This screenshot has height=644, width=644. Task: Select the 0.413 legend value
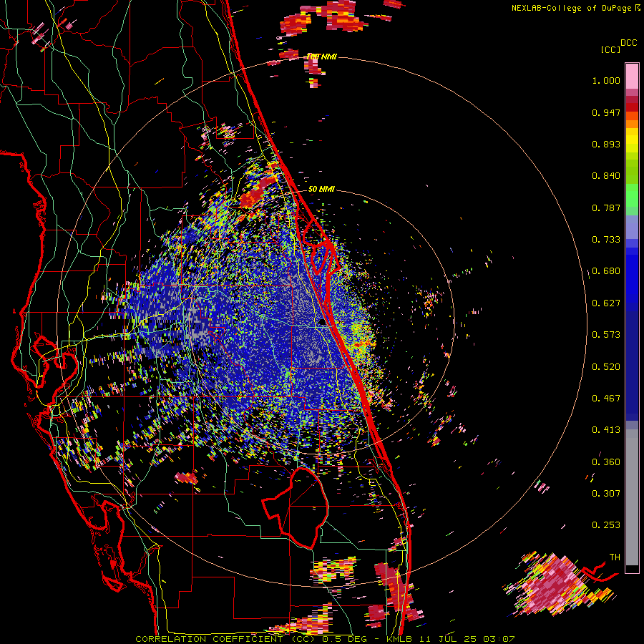pyautogui.click(x=606, y=430)
